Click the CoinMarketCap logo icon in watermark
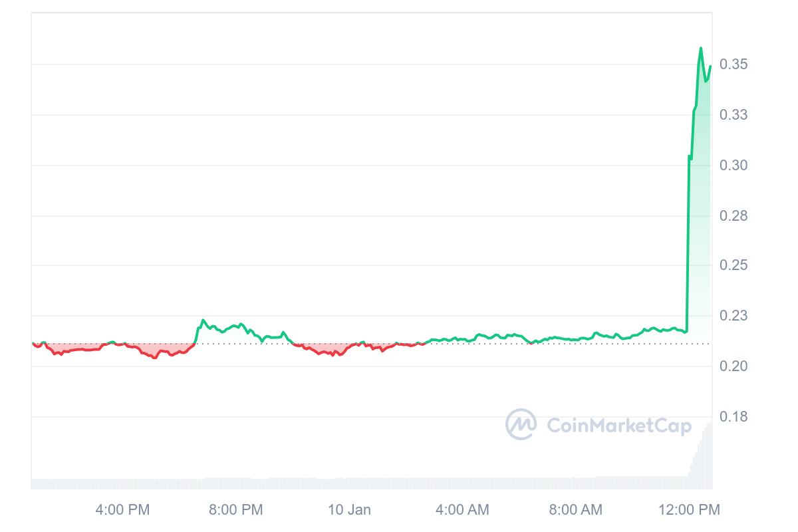Image resolution: width=798 pixels, height=532 pixels. [521, 424]
